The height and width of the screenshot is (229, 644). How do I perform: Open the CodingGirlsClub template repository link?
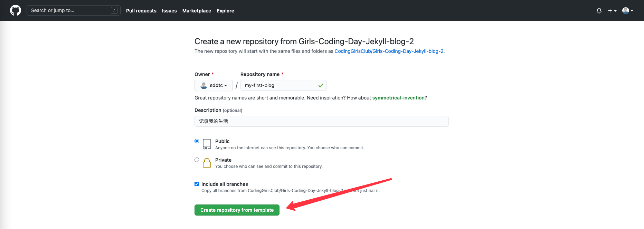click(389, 51)
